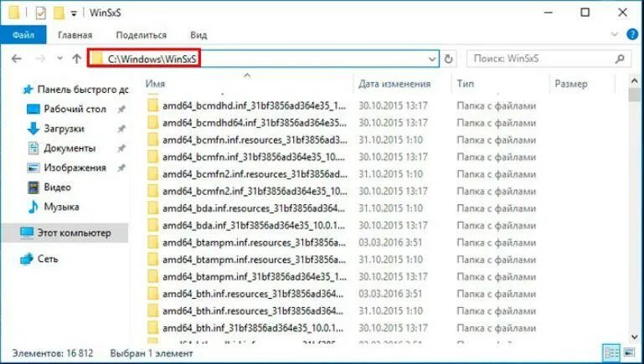Click the Музыка note icon in the sidebar
Image resolution: width=644 pixels, height=364 pixels.
click(33, 207)
